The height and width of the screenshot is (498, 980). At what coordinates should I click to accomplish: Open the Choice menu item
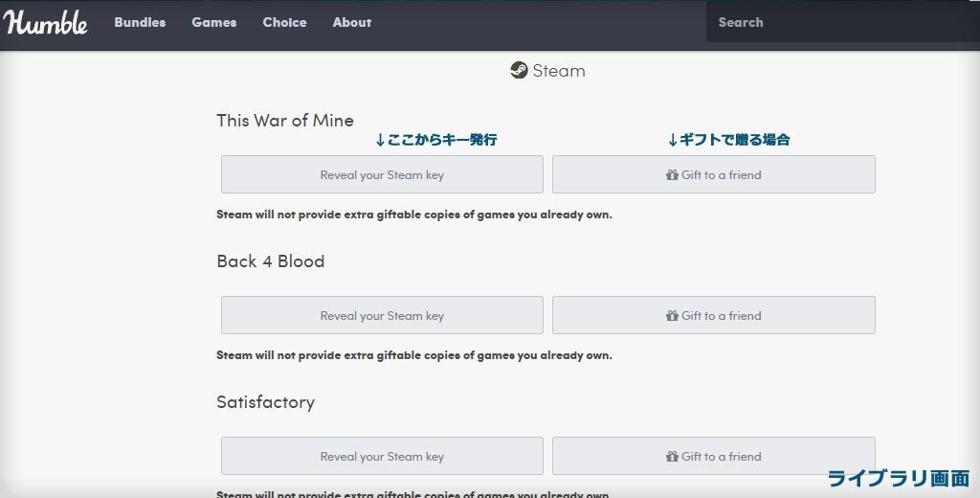pyautogui.click(x=285, y=23)
